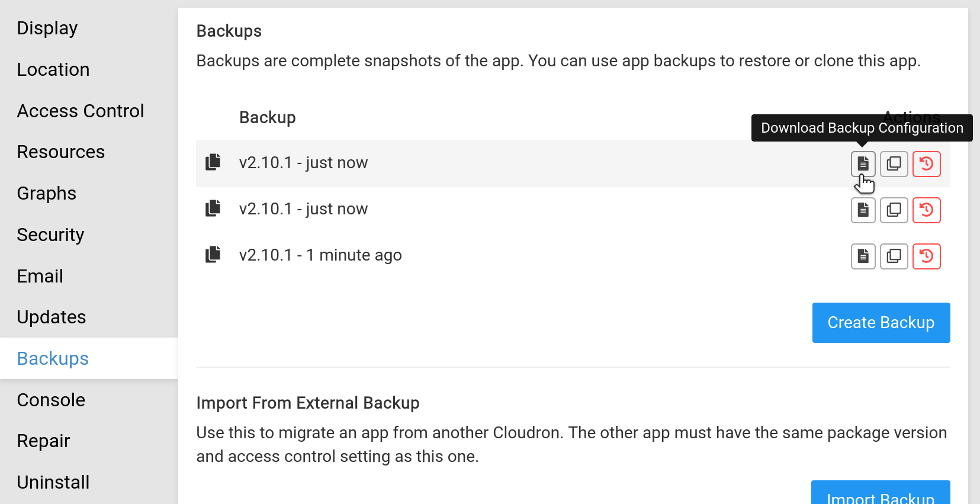This screenshot has width=980, height=504.
Task: Select the v2.10.1 1 minute ago backup row
Action: (x=320, y=255)
